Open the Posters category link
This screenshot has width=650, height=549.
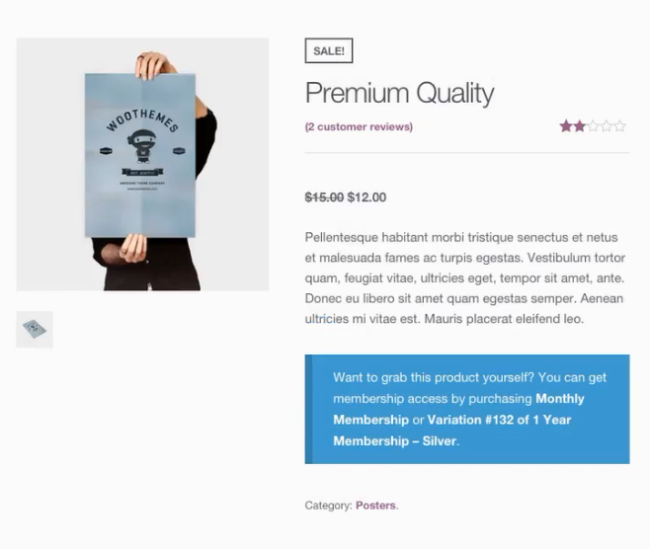[x=375, y=506]
